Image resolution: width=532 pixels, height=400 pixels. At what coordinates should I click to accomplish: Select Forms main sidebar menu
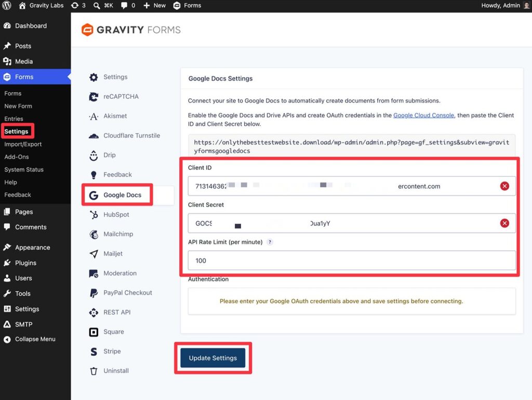point(35,77)
